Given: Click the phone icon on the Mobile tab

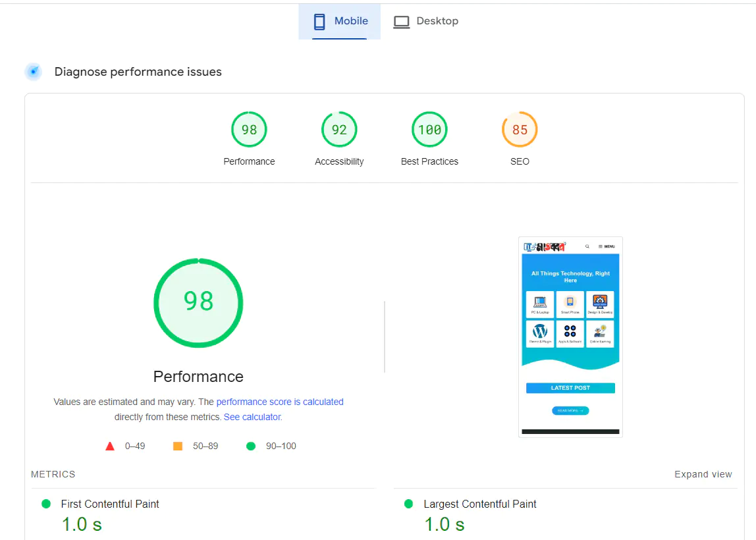Looking at the screenshot, I should coord(319,21).
